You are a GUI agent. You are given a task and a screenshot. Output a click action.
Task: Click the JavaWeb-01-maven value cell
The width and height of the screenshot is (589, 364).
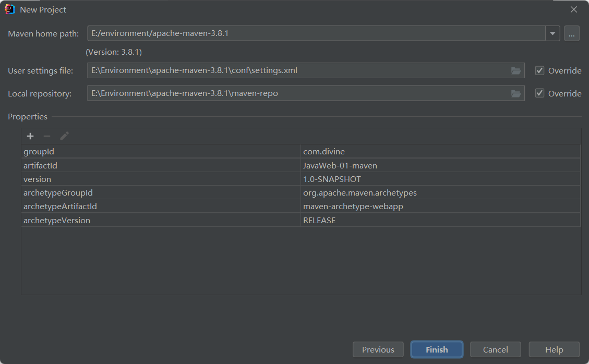click(x=441, y=165)
